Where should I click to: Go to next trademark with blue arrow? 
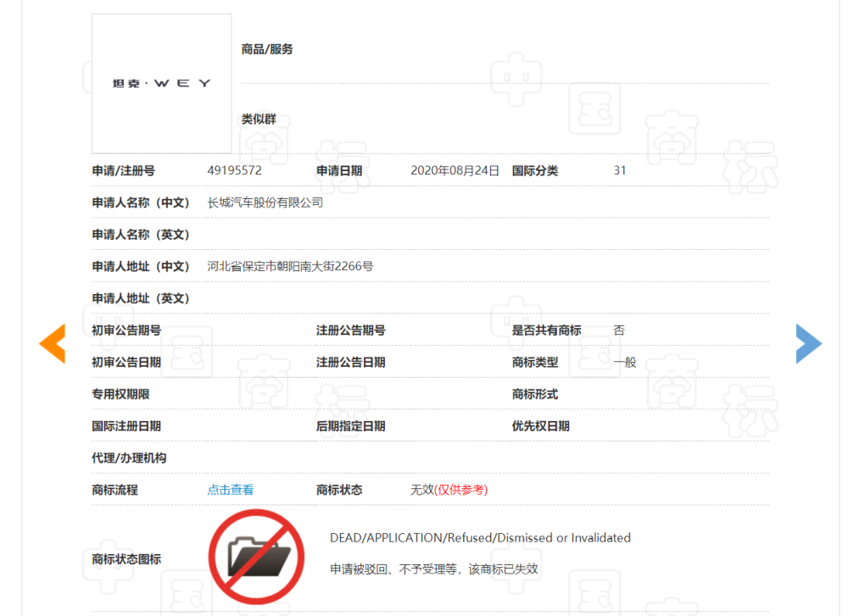point(809,344)
